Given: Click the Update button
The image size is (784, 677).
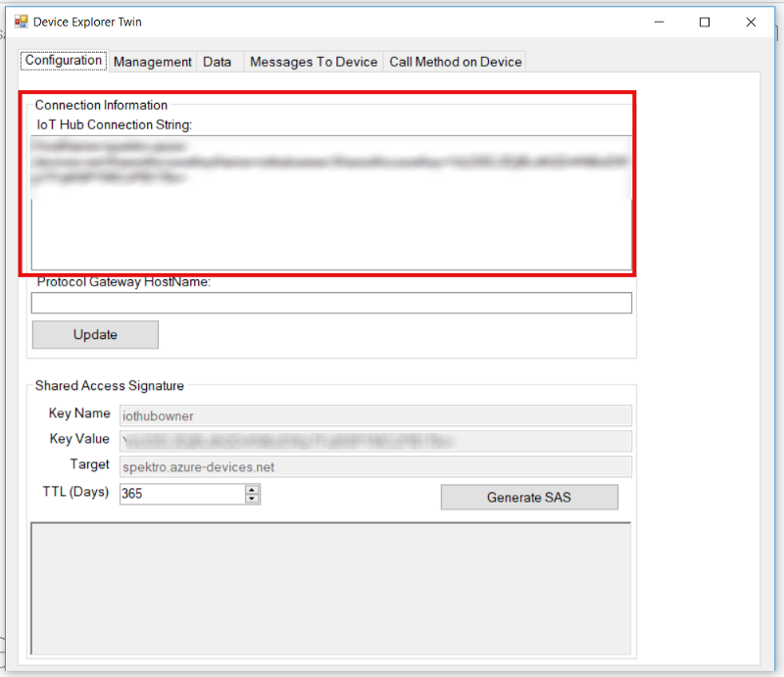Looking at the screenshot, I should click(x=95, y=334).
